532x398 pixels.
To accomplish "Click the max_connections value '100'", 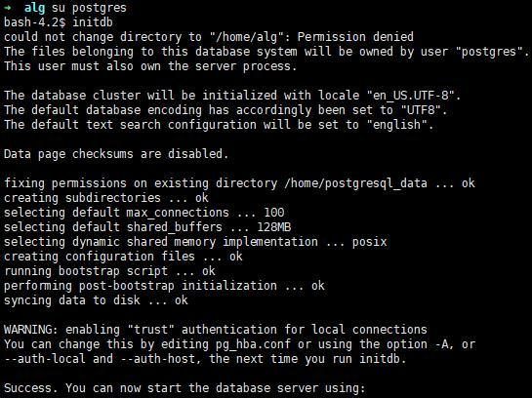I will pyautogui.click(x=274, y=213).
